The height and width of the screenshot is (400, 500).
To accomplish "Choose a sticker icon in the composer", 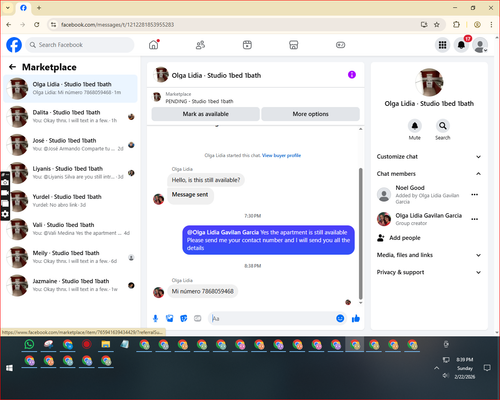I will [184, 318].
